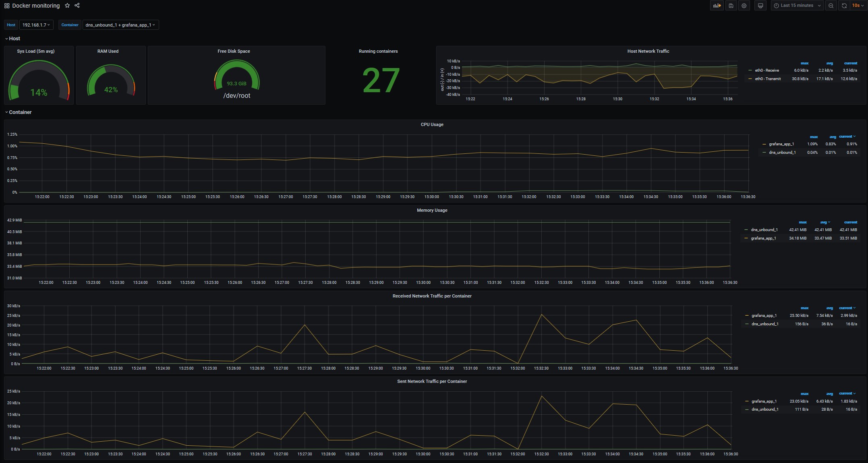The width and height of the screenshot is (868, 463).
Task: Click the CPU Usage panel title
Action: pyautogui.click(x=432, y=124)
